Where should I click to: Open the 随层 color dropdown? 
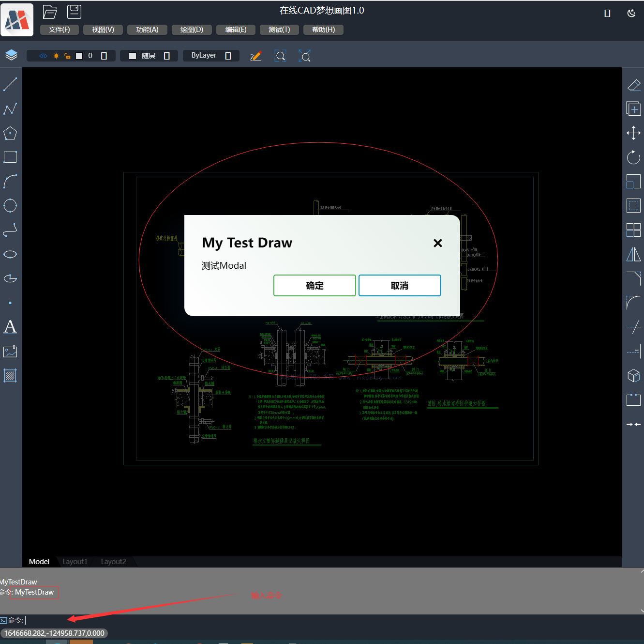166,56
